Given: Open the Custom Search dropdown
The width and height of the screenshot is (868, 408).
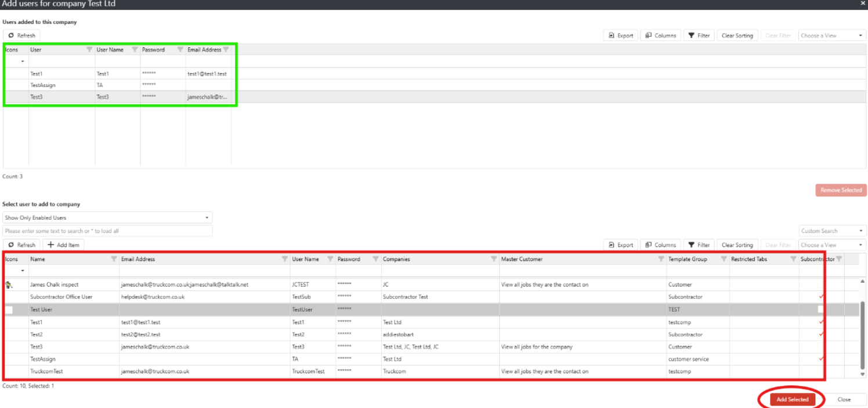Looking at the screenshot, I should pyautogui.click(x=832, y=231).
